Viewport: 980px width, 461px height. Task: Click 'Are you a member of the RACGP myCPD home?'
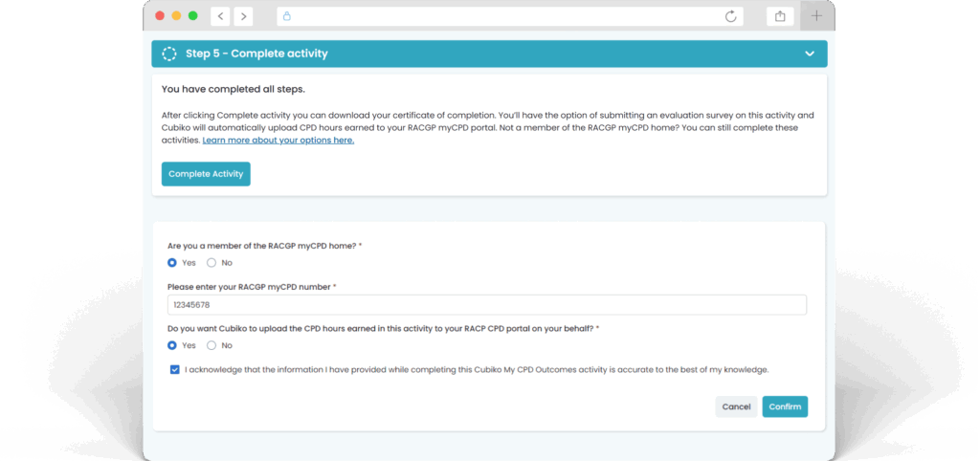[264, 246]
